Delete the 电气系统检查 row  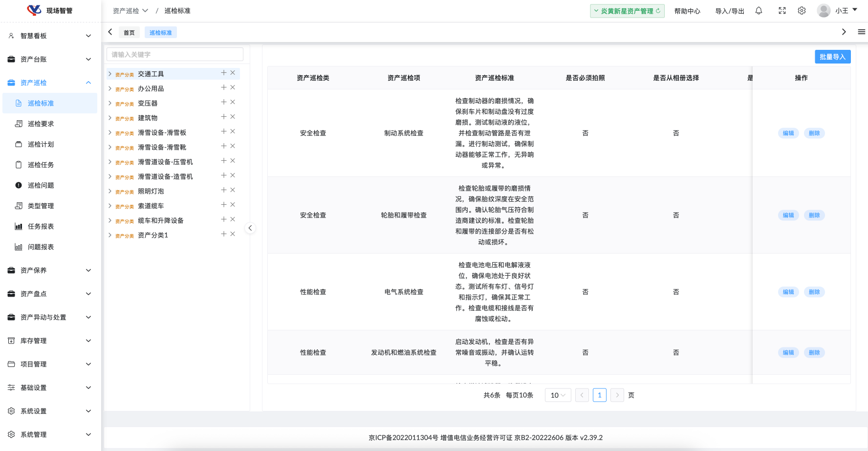click(814, 292)
